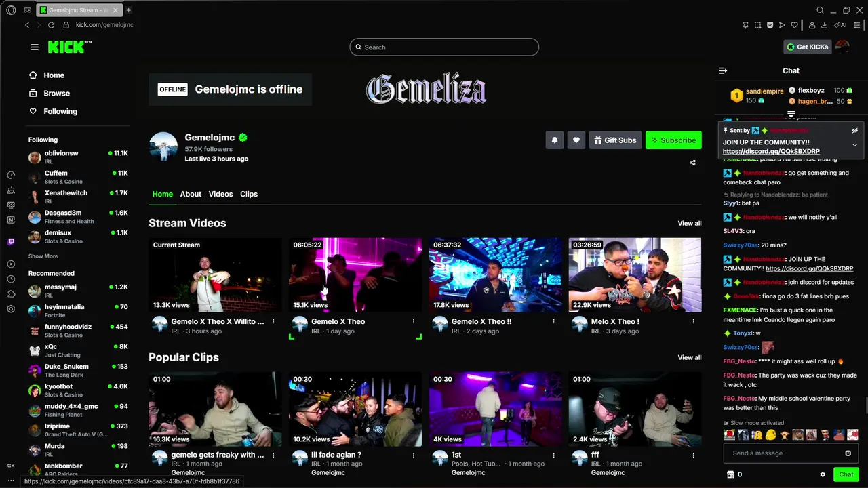Open Cuffem channel in Following list
The height and width of the screenshot is (488, 868).
pyautogui.click(x=79, y=177)
